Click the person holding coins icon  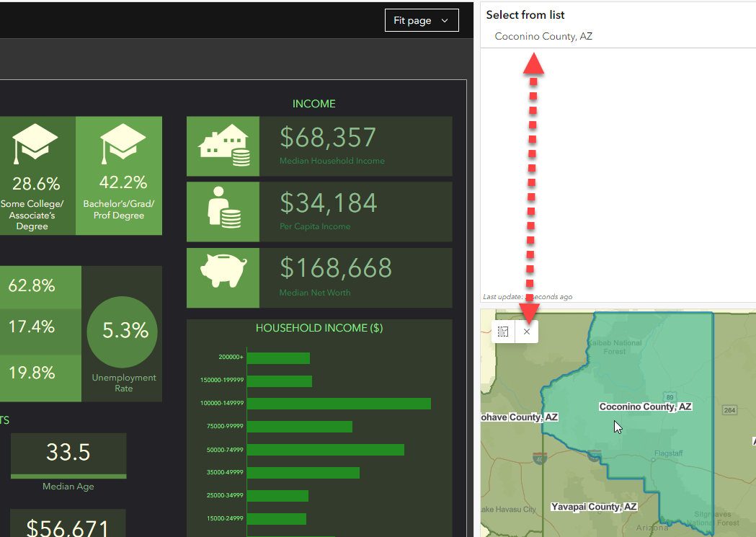tap(223, 211)
